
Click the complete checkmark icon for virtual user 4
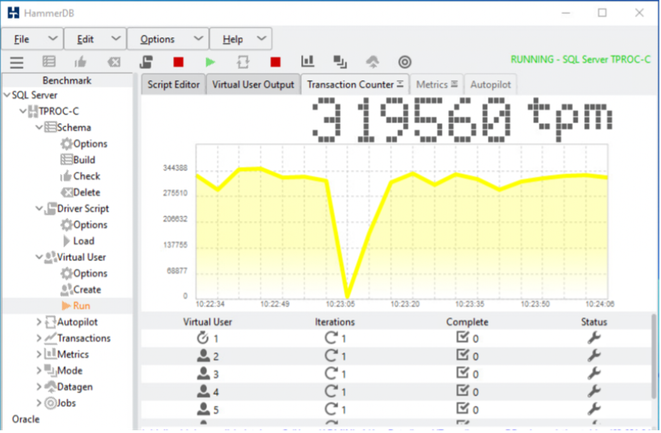coord(462,391)
